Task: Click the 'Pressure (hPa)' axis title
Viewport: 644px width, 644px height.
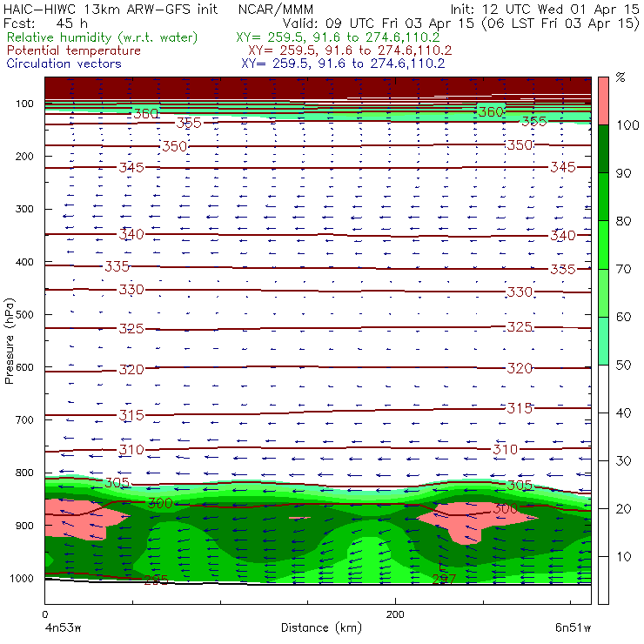Action: pos(9,341)
